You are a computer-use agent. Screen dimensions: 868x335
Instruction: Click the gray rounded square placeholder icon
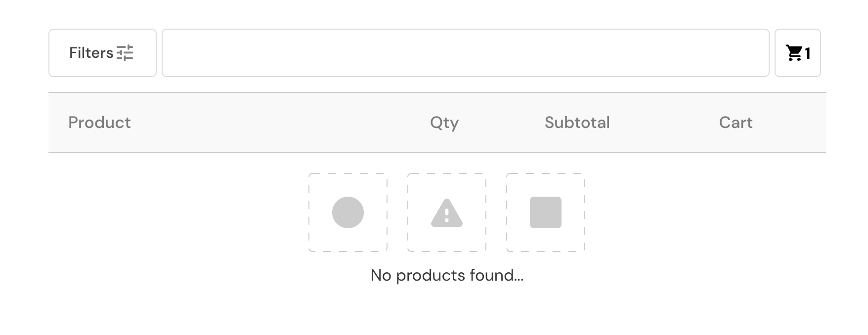(x=546, y=212)
